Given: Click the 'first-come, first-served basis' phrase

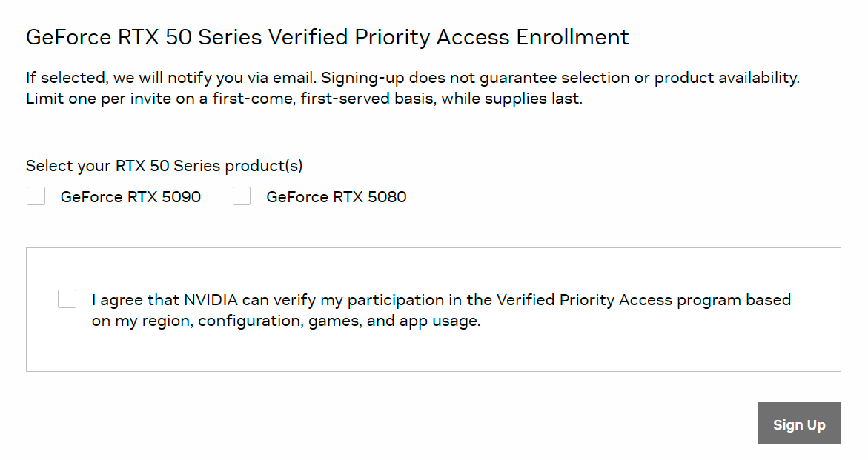Looking at the screenshot, I should click(x=368, y=99).
